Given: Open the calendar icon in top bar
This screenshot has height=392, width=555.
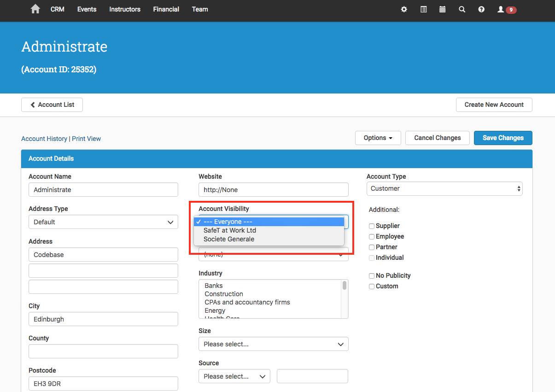Looking at the screenshot, I should 442,9.
